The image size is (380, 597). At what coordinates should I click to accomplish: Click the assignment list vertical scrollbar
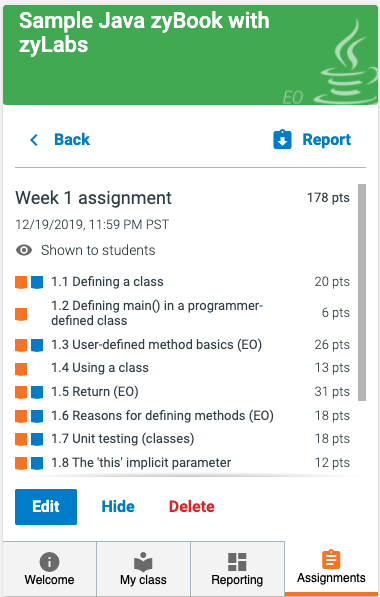click(x=362, y=292)
